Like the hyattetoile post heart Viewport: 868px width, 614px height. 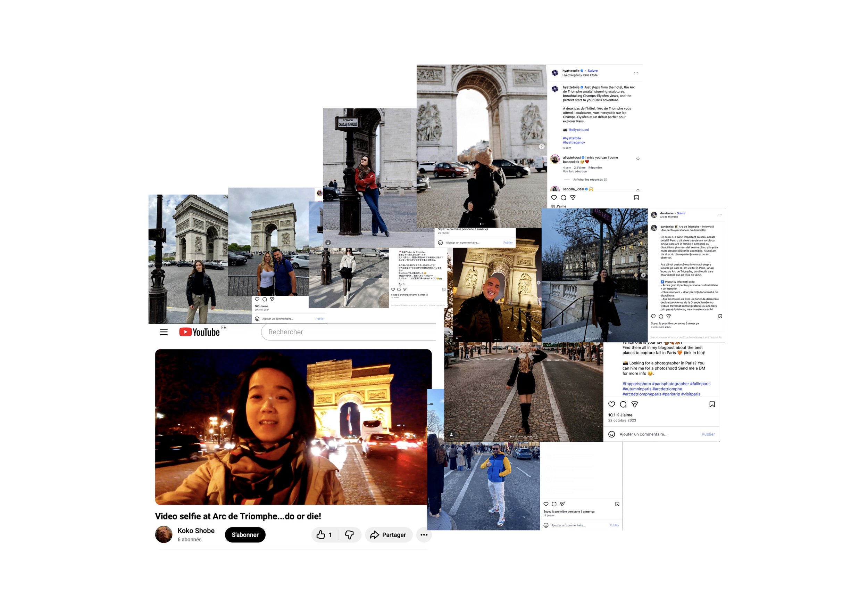[554, 197]
